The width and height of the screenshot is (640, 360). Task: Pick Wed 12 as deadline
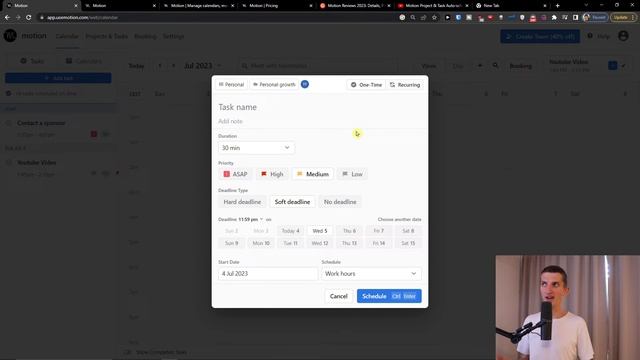pos(320,243)
